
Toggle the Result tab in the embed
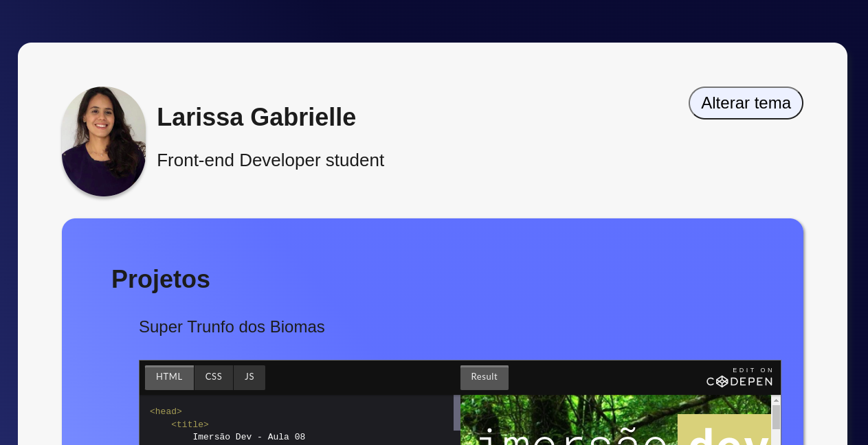pyautogui.click(x=485, y=377)
